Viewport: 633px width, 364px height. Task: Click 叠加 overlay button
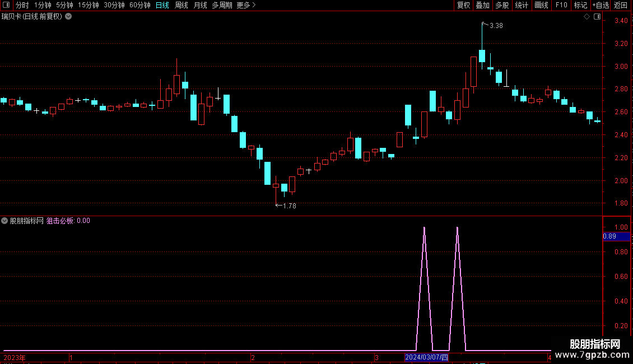tap(482, 5)
